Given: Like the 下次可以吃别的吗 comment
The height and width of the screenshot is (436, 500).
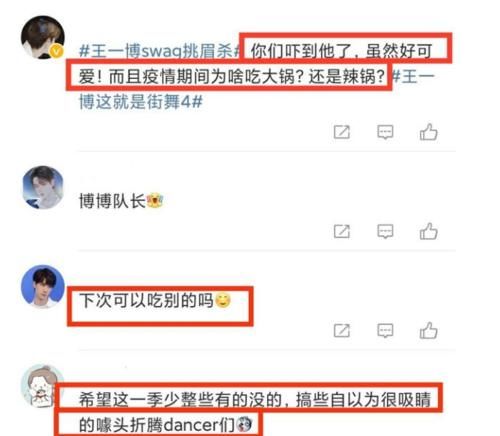Looking at the screenshot, I should 429,330.
